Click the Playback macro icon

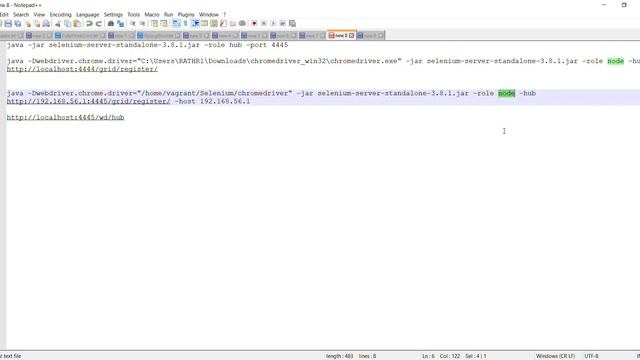click(273, 24)
